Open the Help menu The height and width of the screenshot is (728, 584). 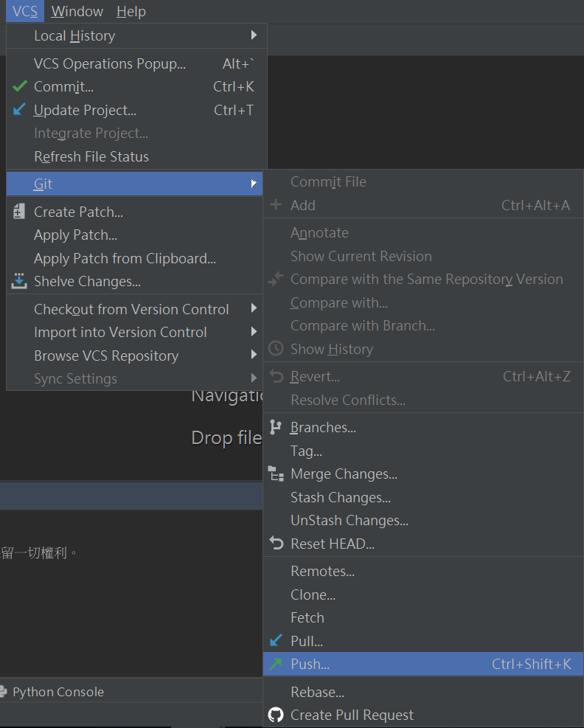(131, 11)
